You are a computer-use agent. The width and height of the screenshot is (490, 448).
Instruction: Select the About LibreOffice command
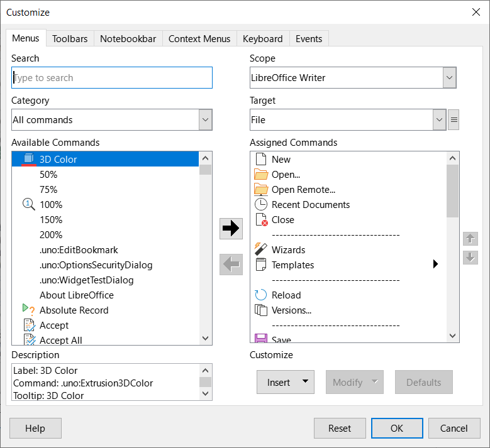[x=105, y=295]
